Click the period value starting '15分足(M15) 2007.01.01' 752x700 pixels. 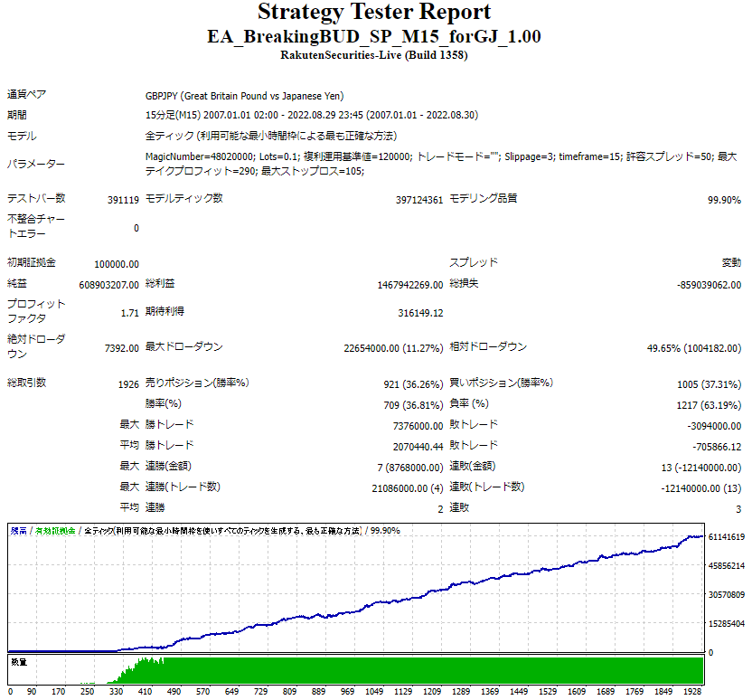[x=312, y=115]
